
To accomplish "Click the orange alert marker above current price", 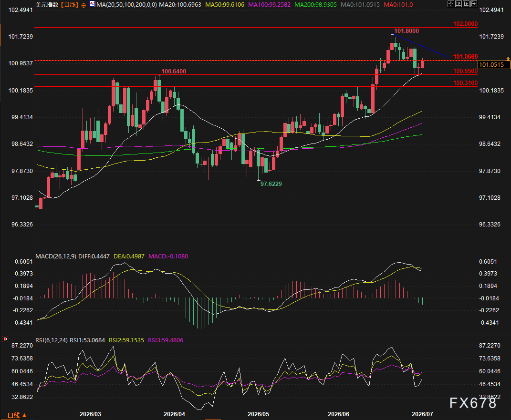I will tap(508, 59).
